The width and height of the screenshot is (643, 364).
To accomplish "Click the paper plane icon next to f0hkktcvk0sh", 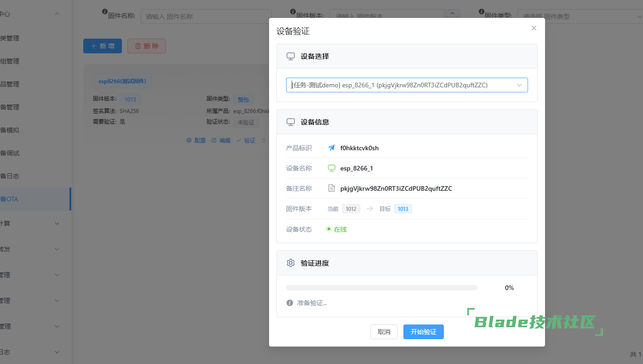I will 331,148.
